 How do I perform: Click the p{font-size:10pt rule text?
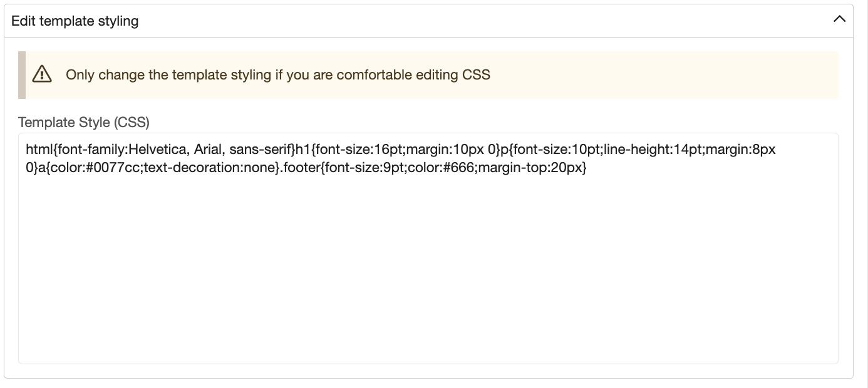550,150
